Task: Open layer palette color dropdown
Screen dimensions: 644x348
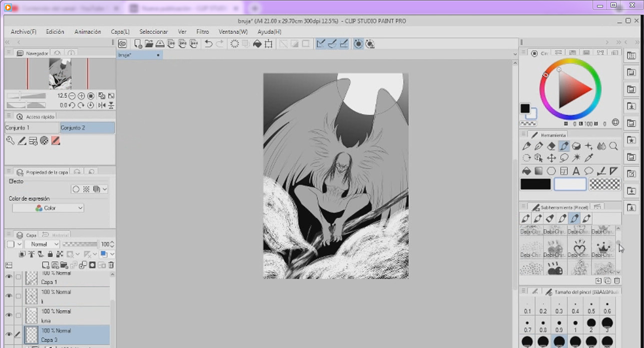Action: coord(14,244)
